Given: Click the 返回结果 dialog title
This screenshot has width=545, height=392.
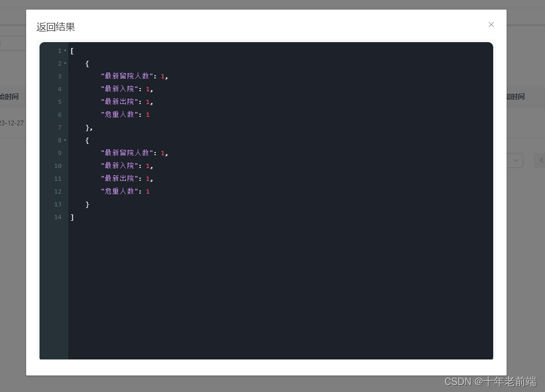Looking at the screenshot, I should pos(56,27).
